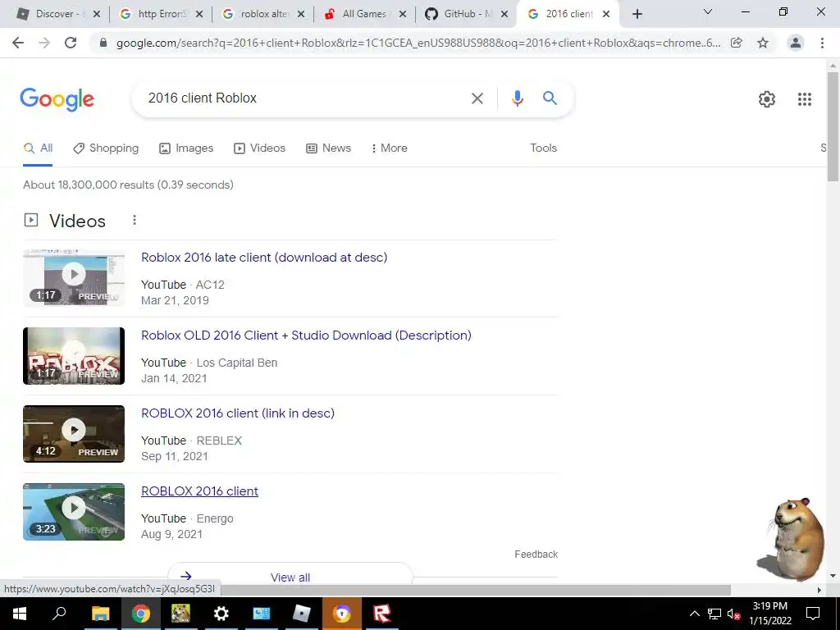Reload the current page
Viewport: 840px width, 630px height.
click(x=71, y=43)
